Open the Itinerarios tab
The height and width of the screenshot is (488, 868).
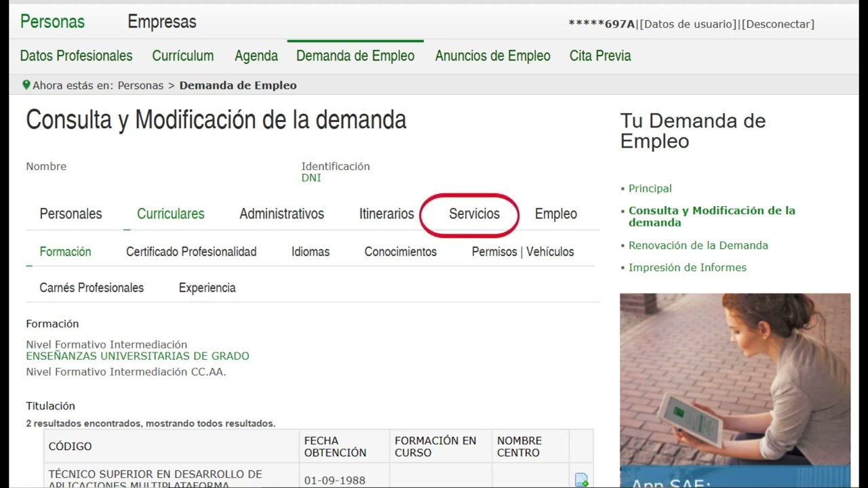(387, 214)
